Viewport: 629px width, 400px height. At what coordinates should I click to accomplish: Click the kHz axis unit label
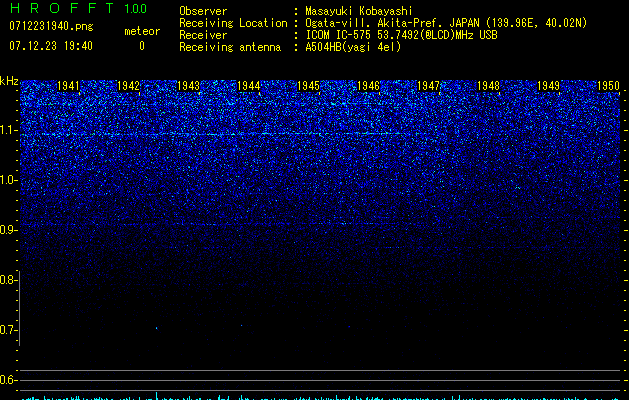9,81
